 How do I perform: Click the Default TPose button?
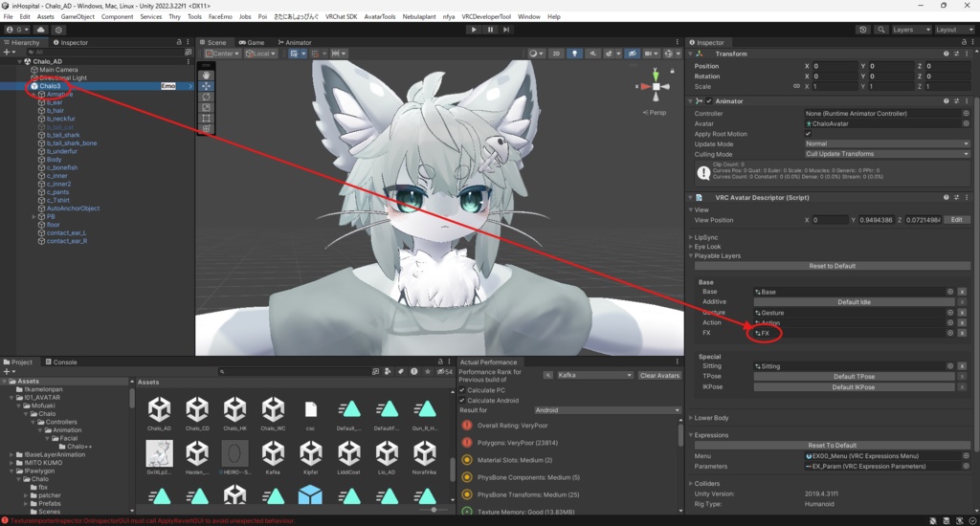click(x=854, y=377)
